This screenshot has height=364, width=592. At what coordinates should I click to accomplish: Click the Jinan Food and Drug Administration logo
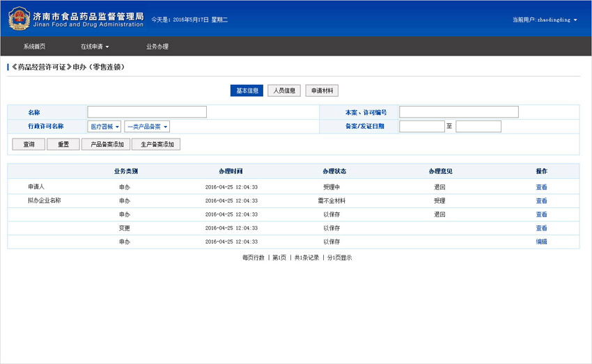click(x=20, y=18)
